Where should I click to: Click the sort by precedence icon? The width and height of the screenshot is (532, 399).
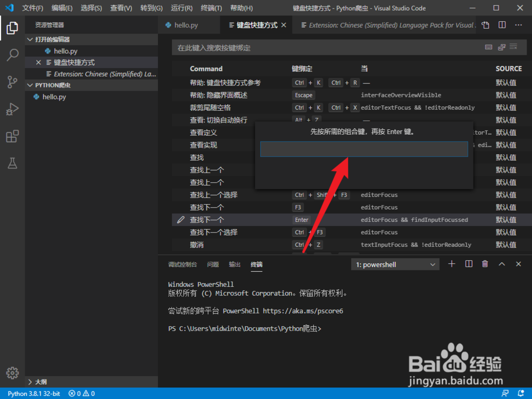(502, 47)
